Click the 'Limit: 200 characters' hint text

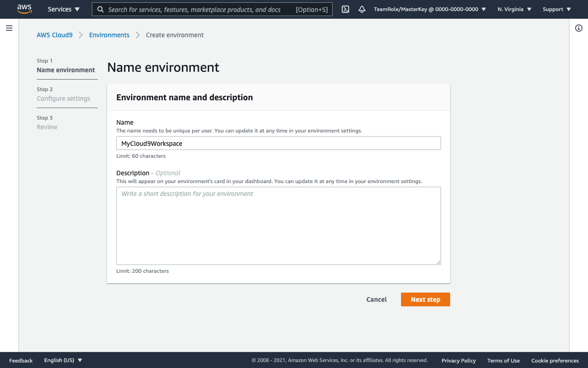[142, 271]
